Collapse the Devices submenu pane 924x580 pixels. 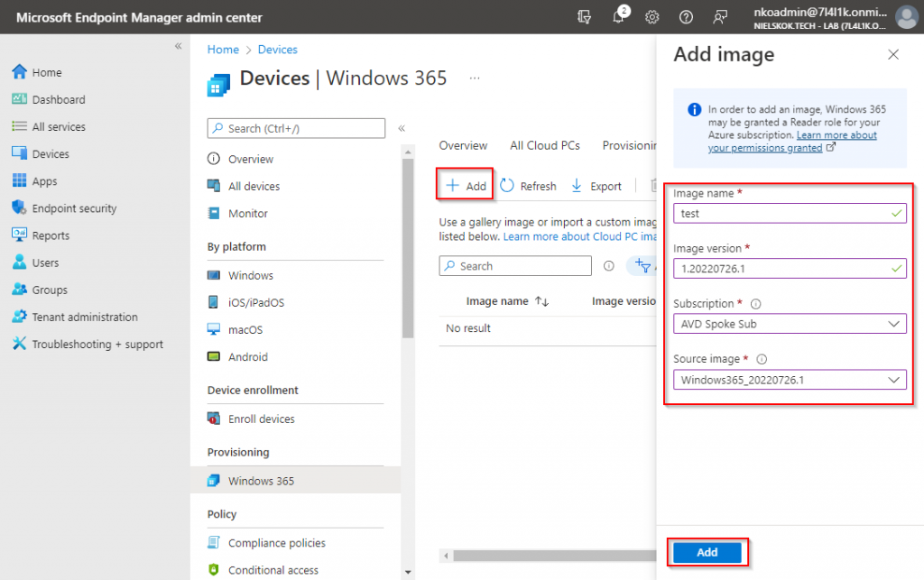(x=402, y=128)
